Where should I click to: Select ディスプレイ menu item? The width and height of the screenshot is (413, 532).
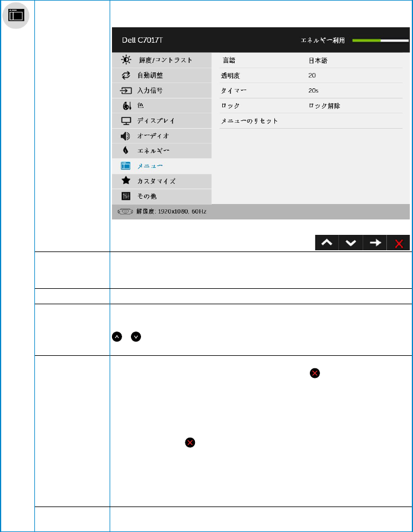(x=162, y=121)
